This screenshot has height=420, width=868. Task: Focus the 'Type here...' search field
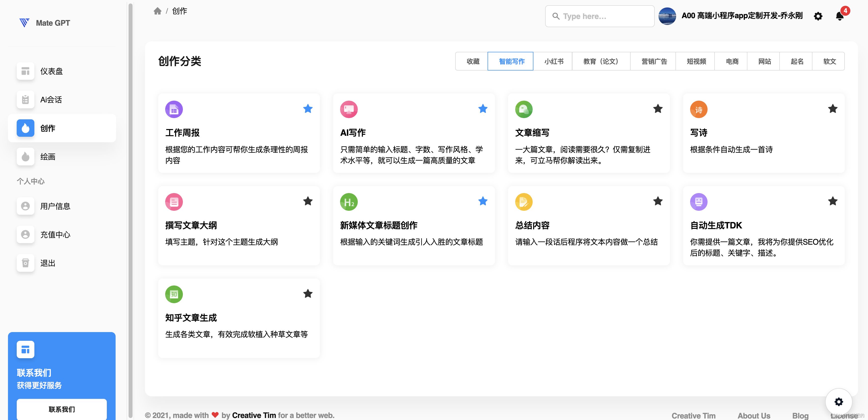(x=600, y=16)
